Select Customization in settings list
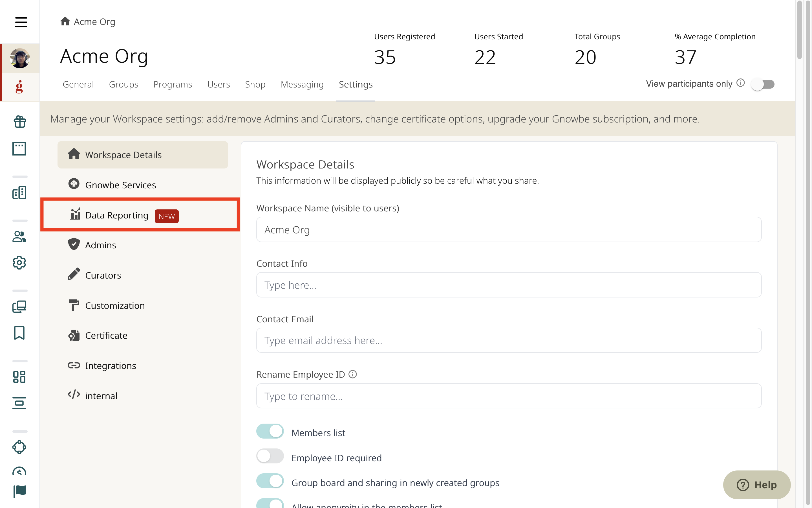The width and height of the screenshot is (812, 508). point(143,305)
